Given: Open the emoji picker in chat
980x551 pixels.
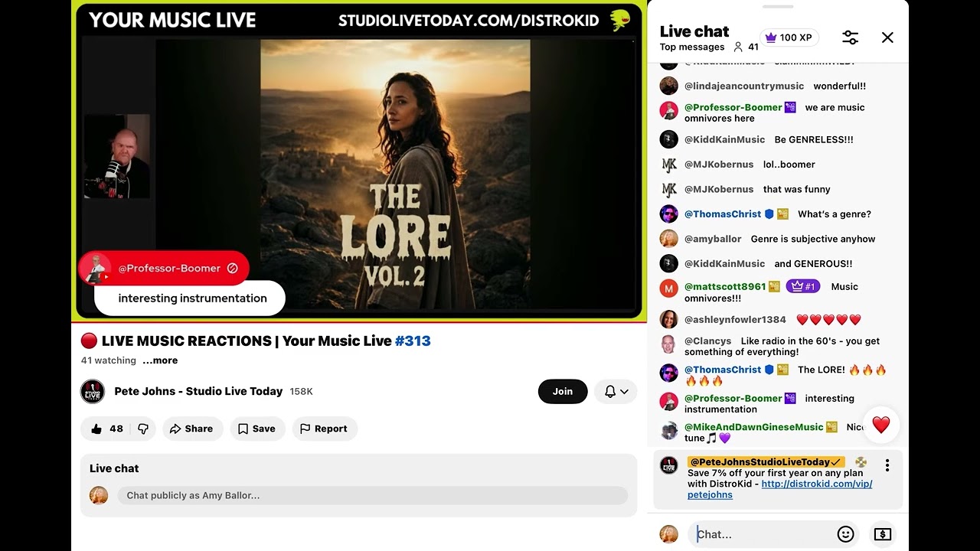Looking at the screenshot, I should click(845, 534).
